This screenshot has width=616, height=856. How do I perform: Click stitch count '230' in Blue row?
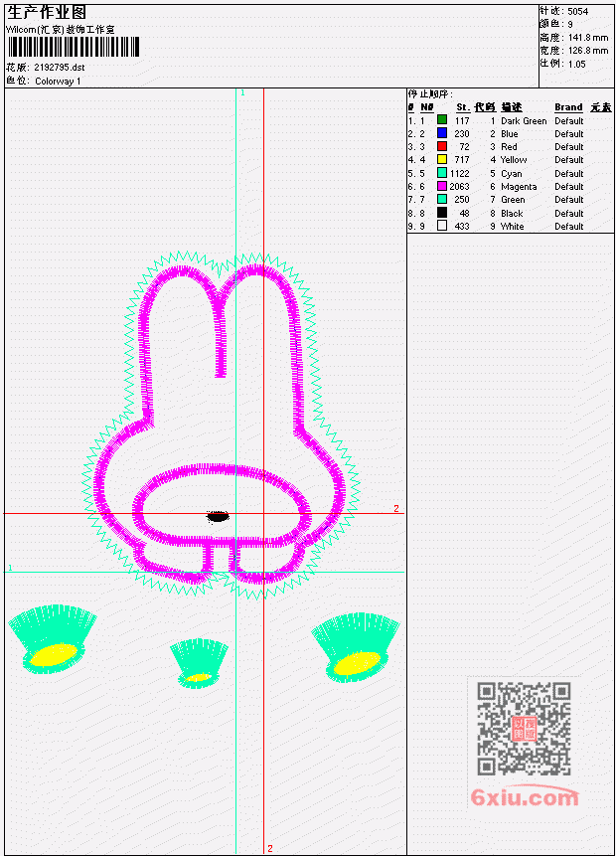462,134
